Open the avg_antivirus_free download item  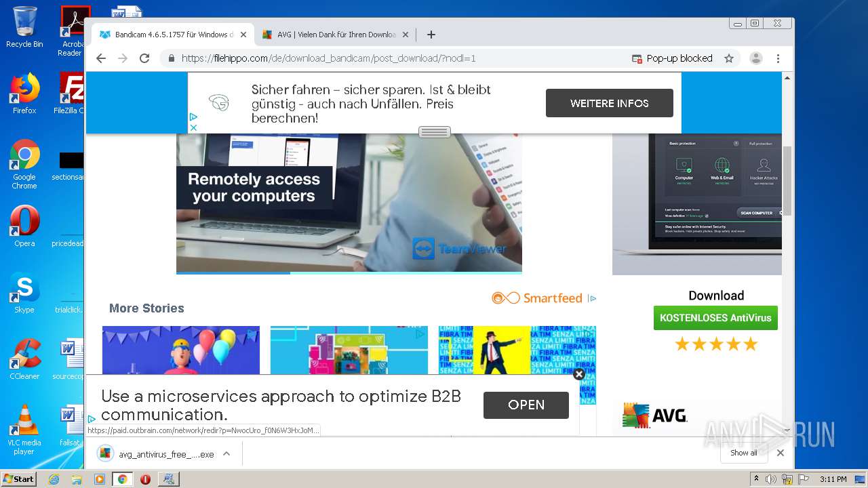(x=156, y=453)
